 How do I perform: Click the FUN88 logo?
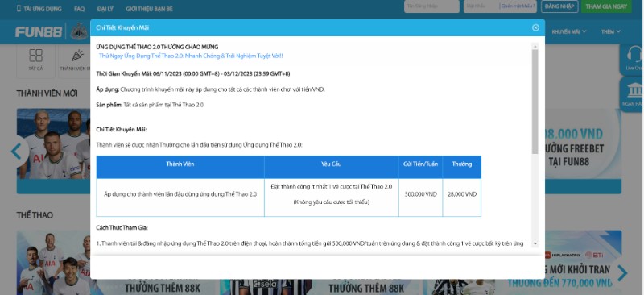click(x=39, y=31)
